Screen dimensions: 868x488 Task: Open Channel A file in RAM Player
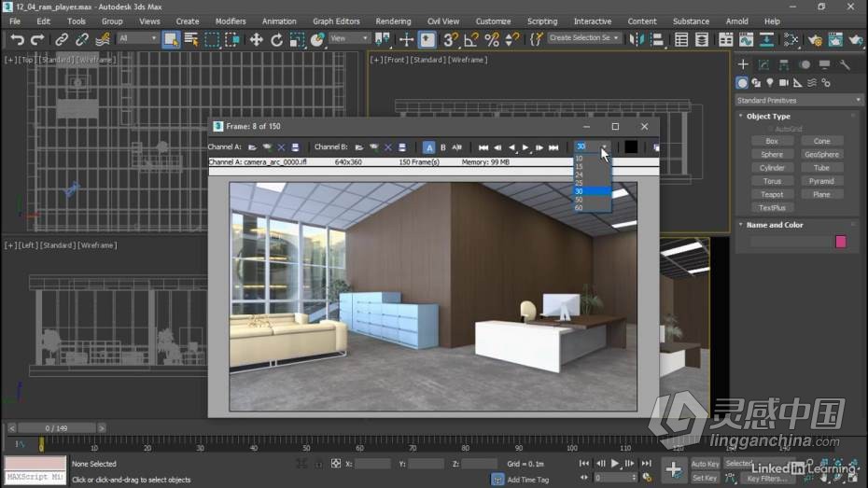[252, 147]
